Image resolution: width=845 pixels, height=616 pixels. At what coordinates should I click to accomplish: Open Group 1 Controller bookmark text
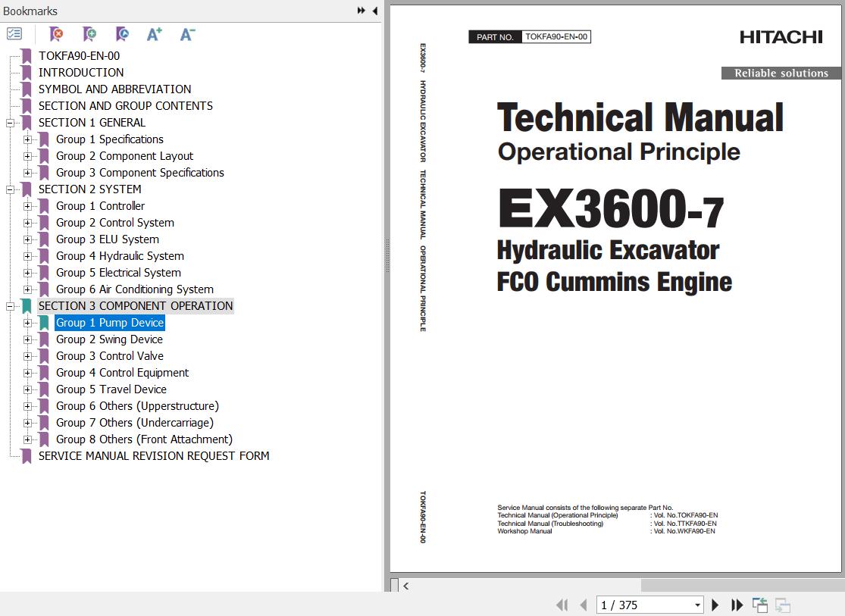pyautogui.click(x=100, y=206)
